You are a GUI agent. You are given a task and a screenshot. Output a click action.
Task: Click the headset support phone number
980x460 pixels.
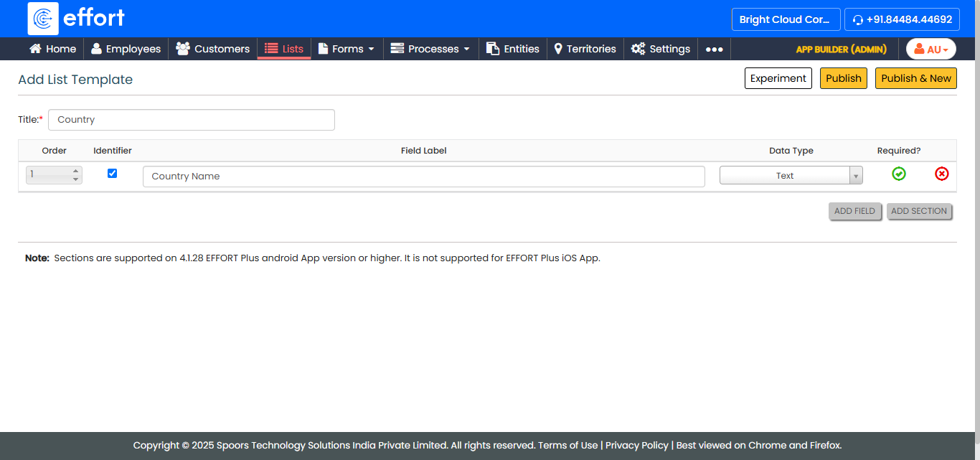(902, 19)
